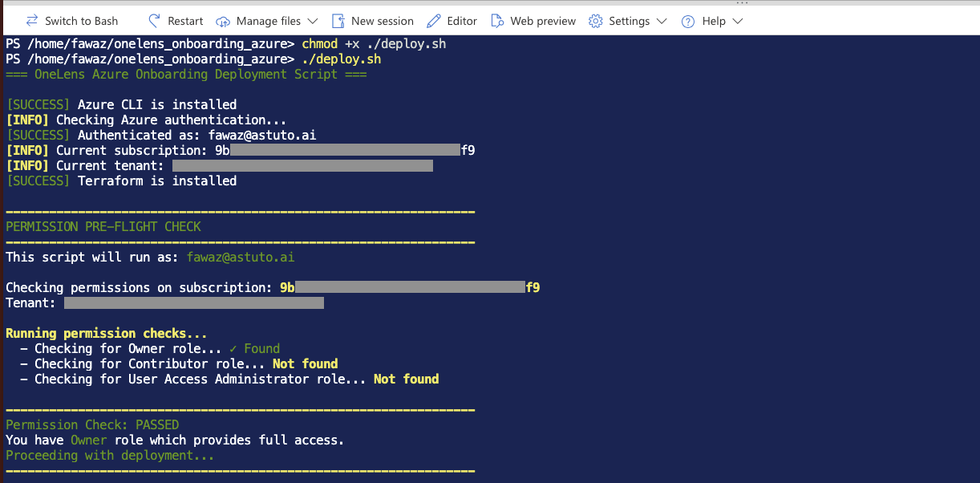
Task: Click the Settings gear icon
Action: click(x=596, y=21)
